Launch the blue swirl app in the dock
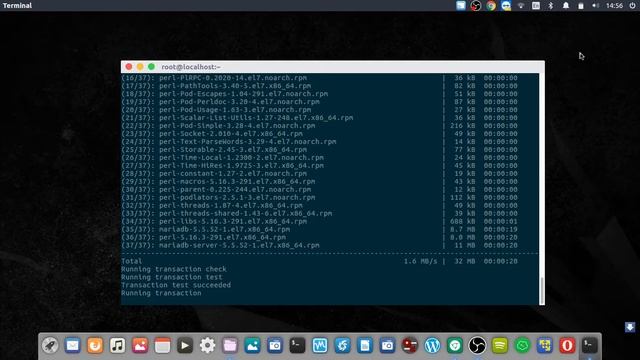Viewport: 640px width, 360px height. 342,346
